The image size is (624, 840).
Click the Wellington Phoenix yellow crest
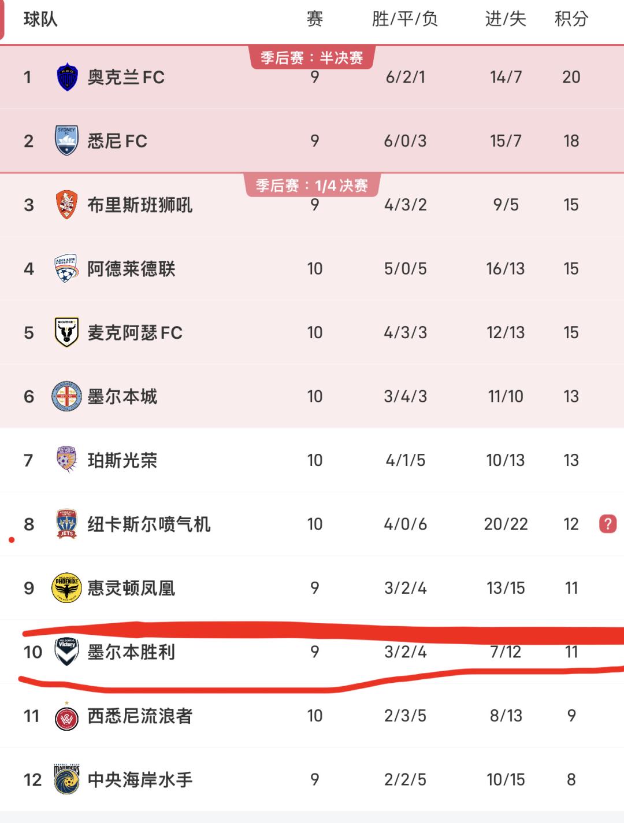67,588
